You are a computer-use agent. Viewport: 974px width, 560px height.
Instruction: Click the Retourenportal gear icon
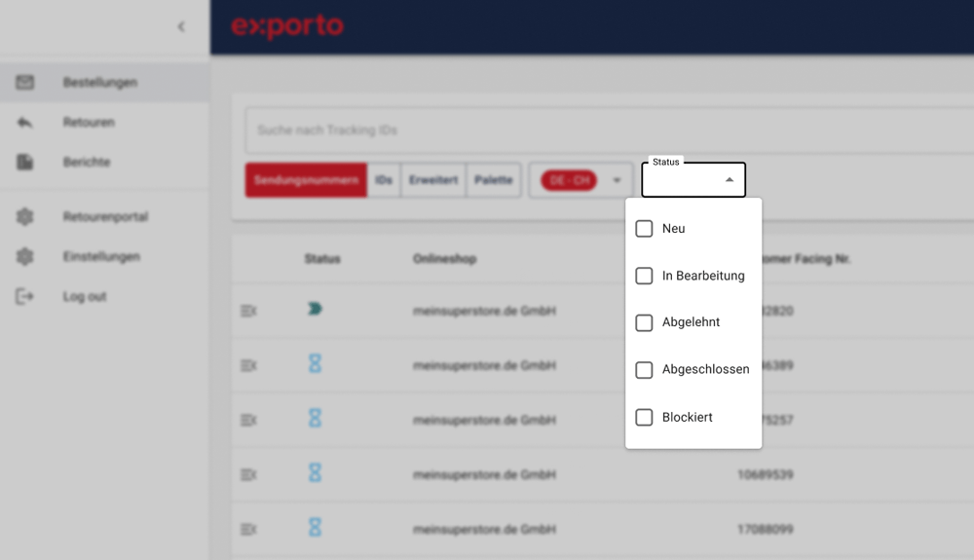tap(25, 216)
